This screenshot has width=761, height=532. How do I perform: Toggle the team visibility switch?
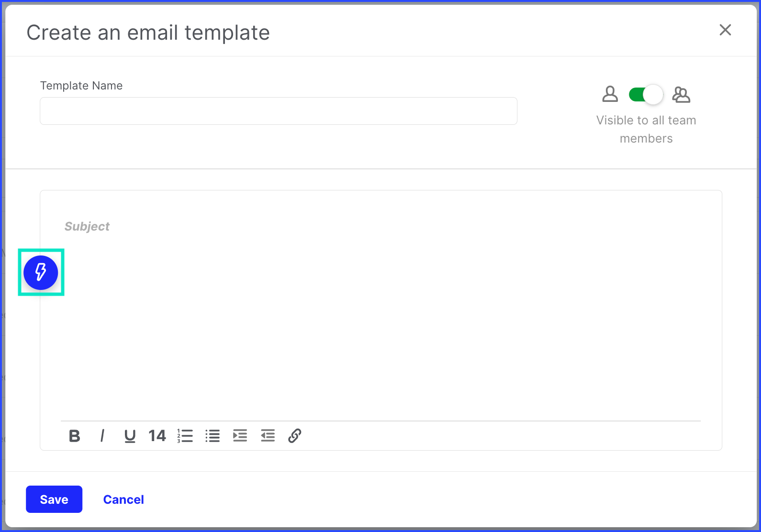[x=646, y=95]
